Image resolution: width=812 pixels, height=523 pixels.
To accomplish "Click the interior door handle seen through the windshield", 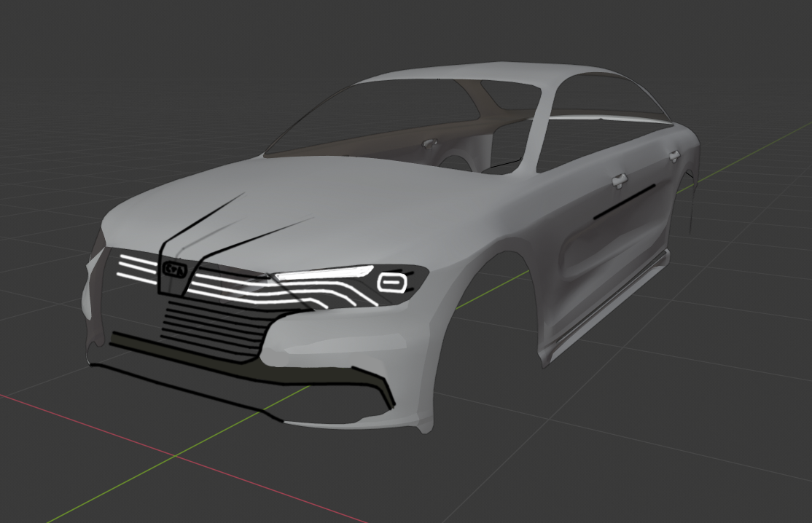I will coord(429,143).
